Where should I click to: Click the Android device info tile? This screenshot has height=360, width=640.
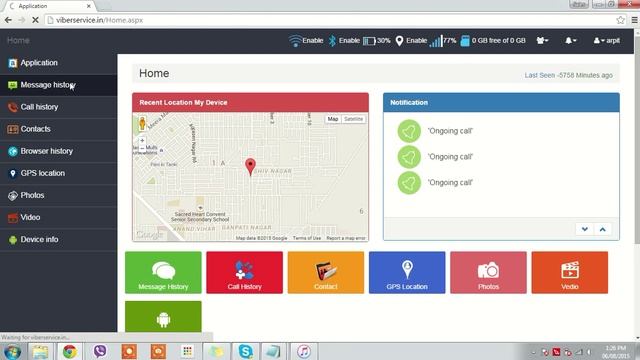[x=163, y=317]
